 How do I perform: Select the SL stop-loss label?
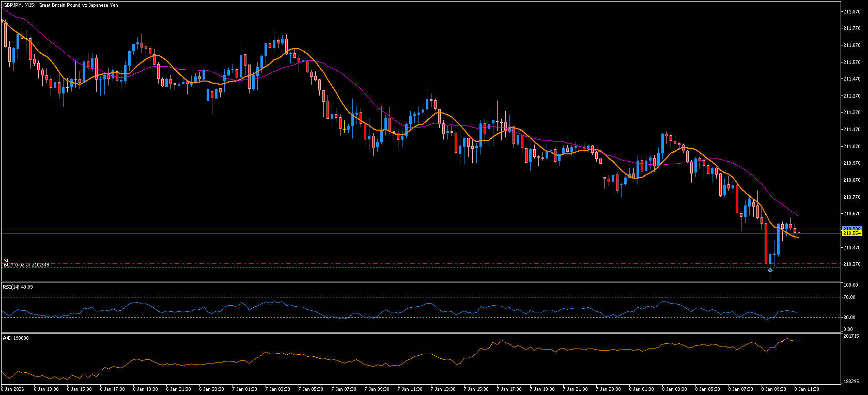pyautogui.click(x=6, y=260)
